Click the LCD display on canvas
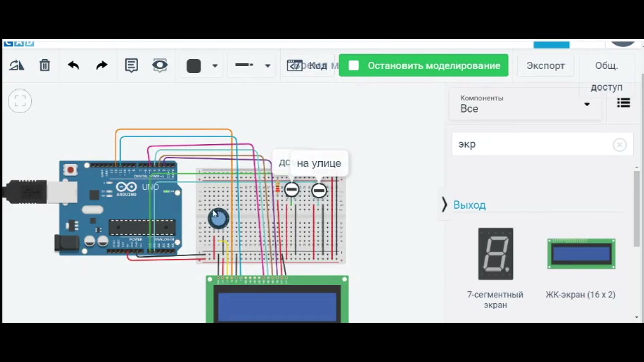The width and height of the screenshot is (644, 362). point(277,299)
